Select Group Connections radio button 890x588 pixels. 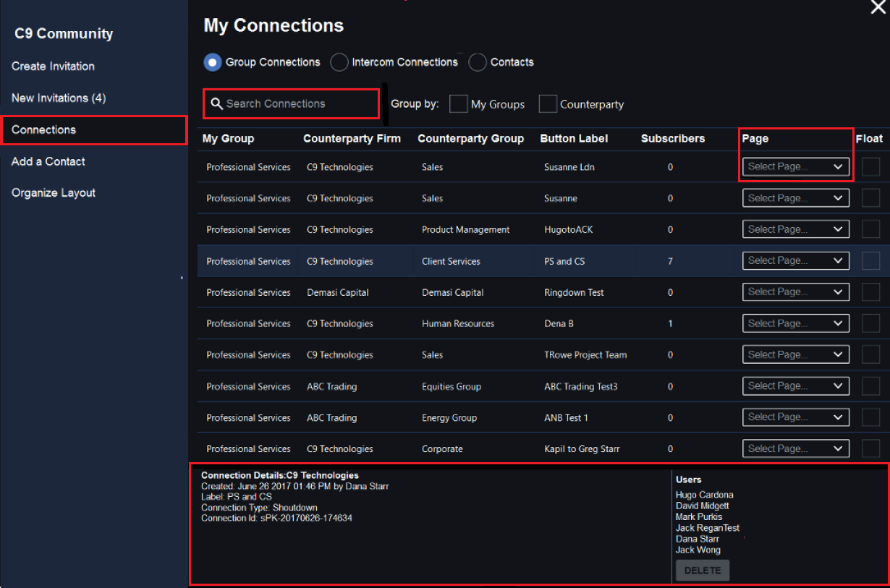coord(213,63)
